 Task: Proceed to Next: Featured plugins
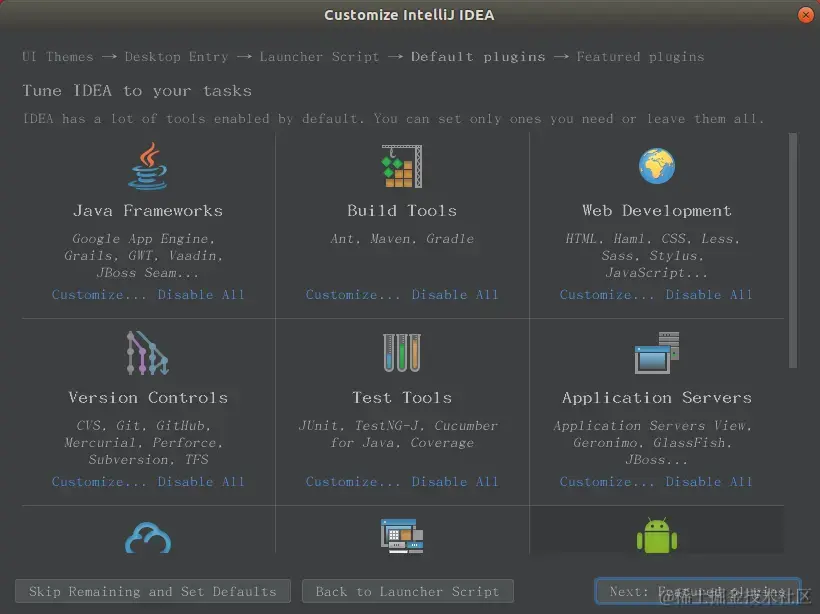[698, 592]
